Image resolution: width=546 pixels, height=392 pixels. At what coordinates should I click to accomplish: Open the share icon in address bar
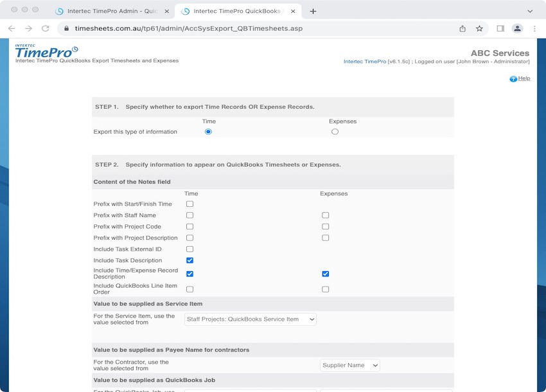tap(462, 28)
